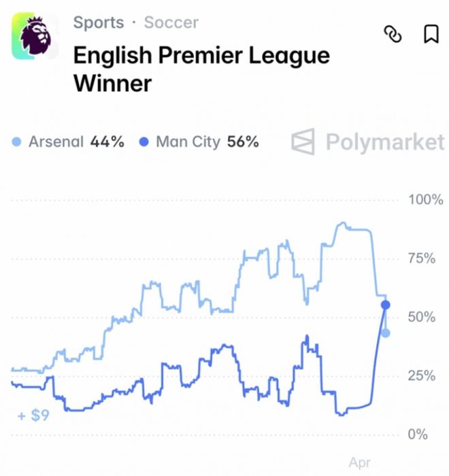The height and width of the screenshot is (476, 449).
Task: Click the 75% y-axis label
Action: click(x=425, y=258)
